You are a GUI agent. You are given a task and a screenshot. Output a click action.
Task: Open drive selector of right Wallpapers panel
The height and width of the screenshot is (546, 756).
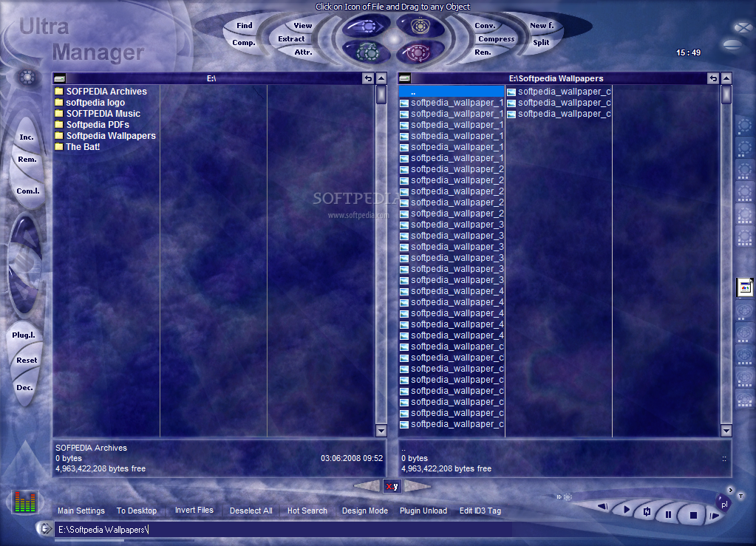405,78
